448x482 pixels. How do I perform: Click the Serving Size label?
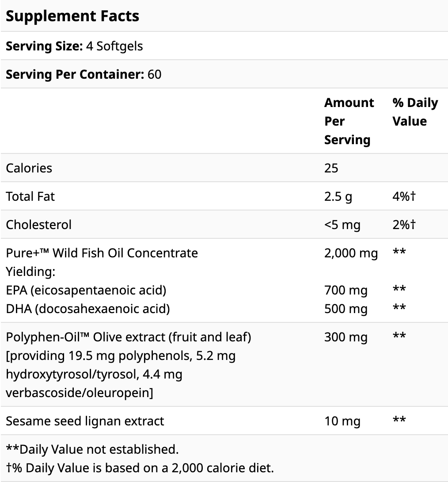click(x=44, y=46)
